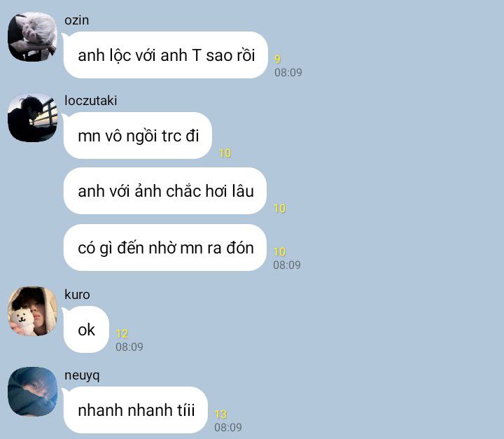This screenshot has height=439, width=504.
Task: Select the username label ozin
Action: 76,20
